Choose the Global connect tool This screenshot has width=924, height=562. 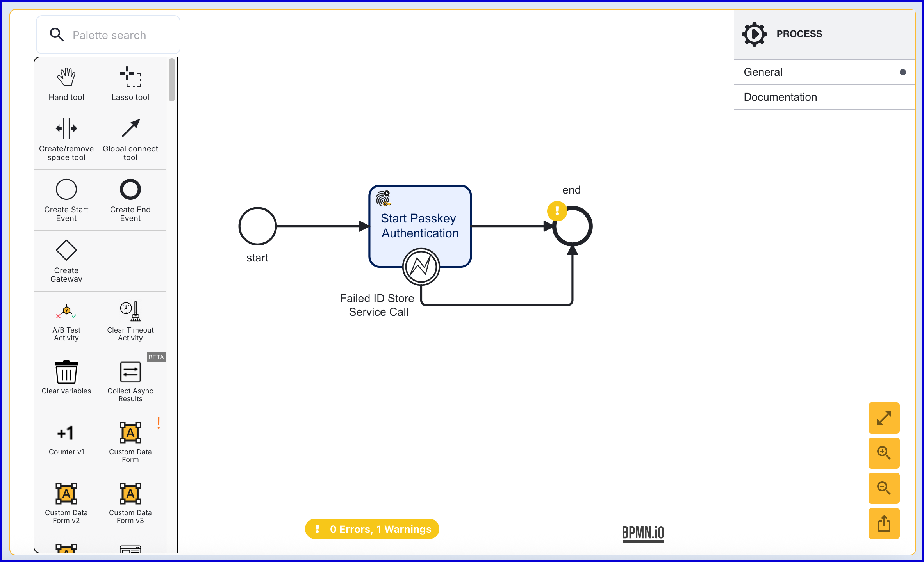(x=130, y=139)
